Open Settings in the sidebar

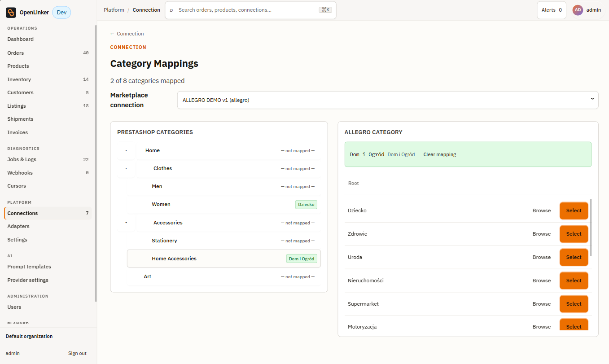48,240
